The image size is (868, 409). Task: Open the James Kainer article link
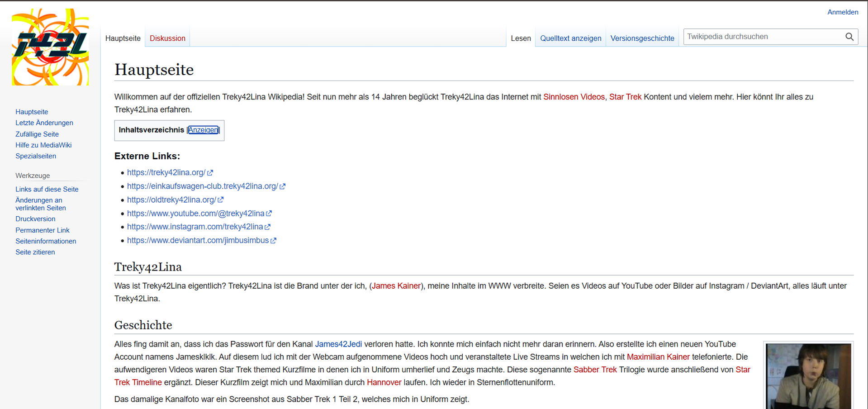click(x=396, y=285)
